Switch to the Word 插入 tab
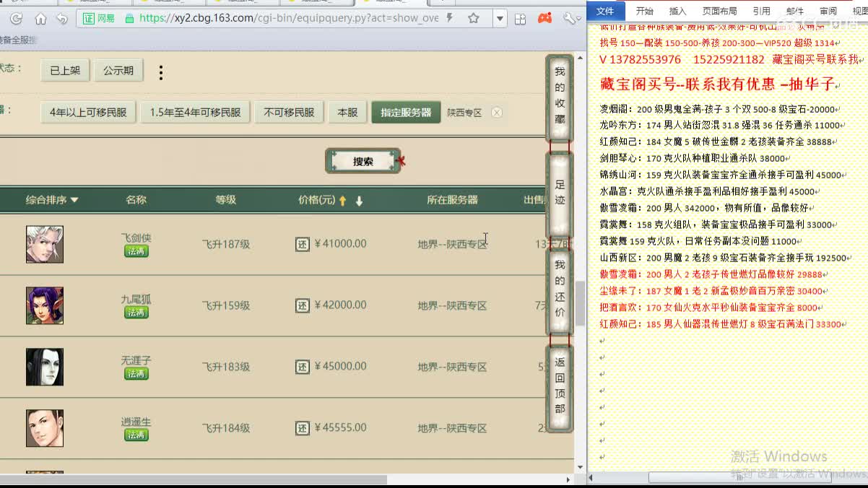Image resolution: width=868 pixels, height=488 pixels. click(678, 11)
